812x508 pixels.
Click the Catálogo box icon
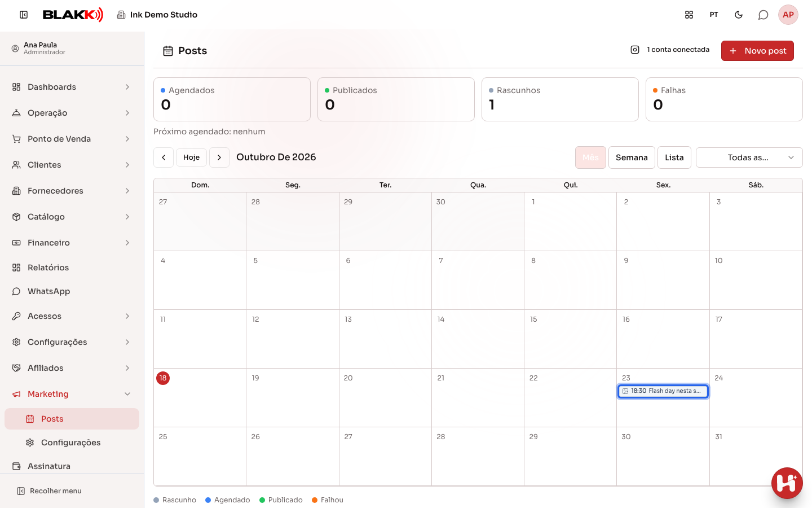pos(16,217)
